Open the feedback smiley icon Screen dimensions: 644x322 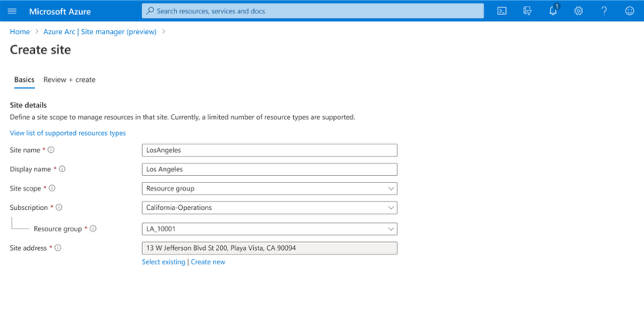pos(629,11)
